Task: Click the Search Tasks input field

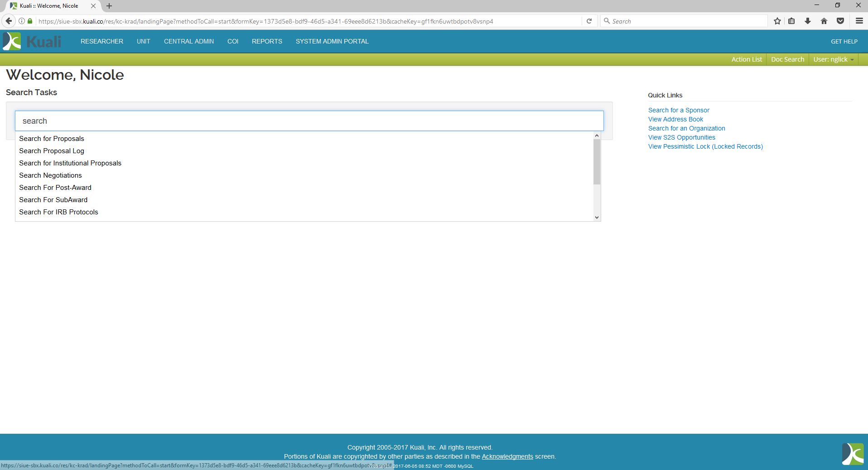Action: tap(309, 121)
